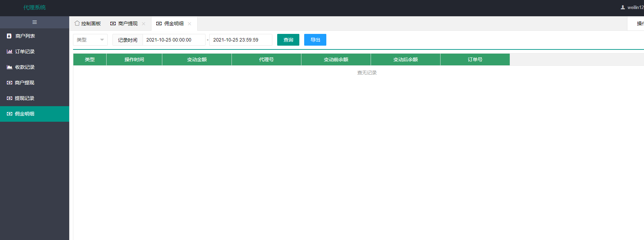Screen dimensions: 644x240
Task: Click the user avatar icon beside weilin12
Action: 623,7
